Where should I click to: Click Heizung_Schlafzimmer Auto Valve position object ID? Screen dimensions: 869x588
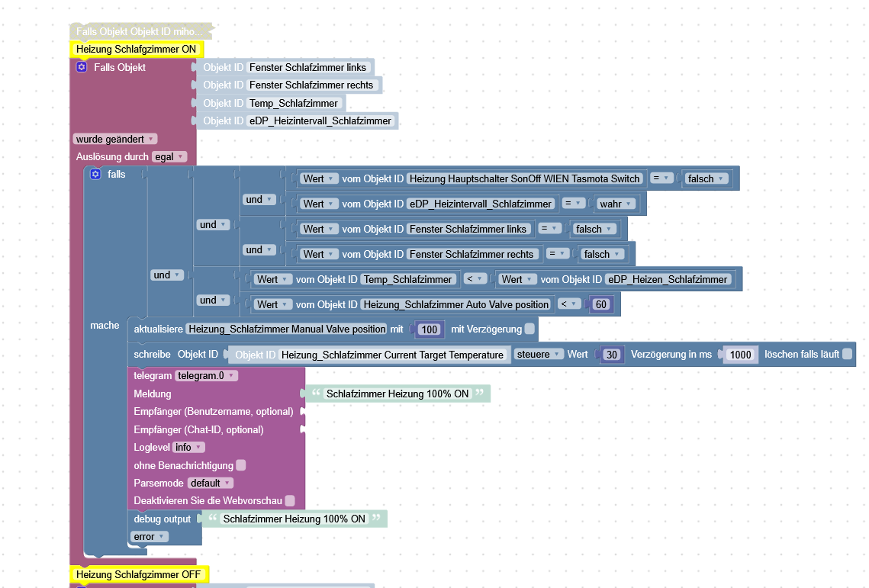pos(456,304)
